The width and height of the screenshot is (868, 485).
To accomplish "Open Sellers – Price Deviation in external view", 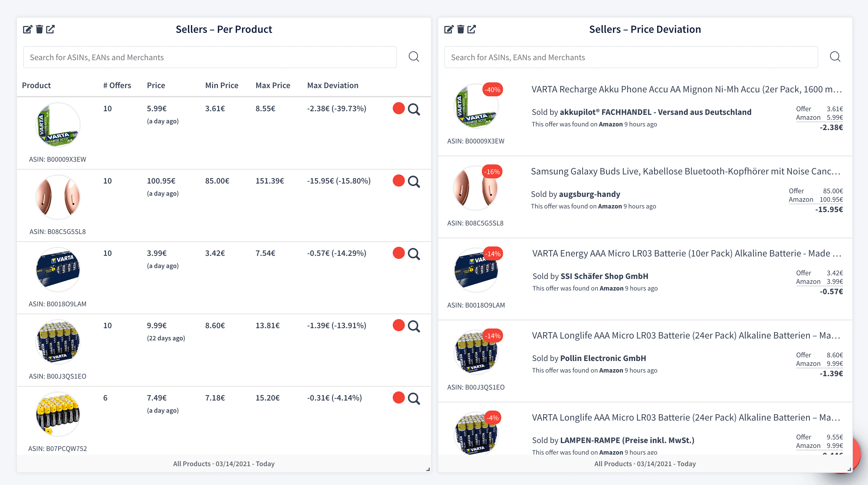I will pos(472,29).
